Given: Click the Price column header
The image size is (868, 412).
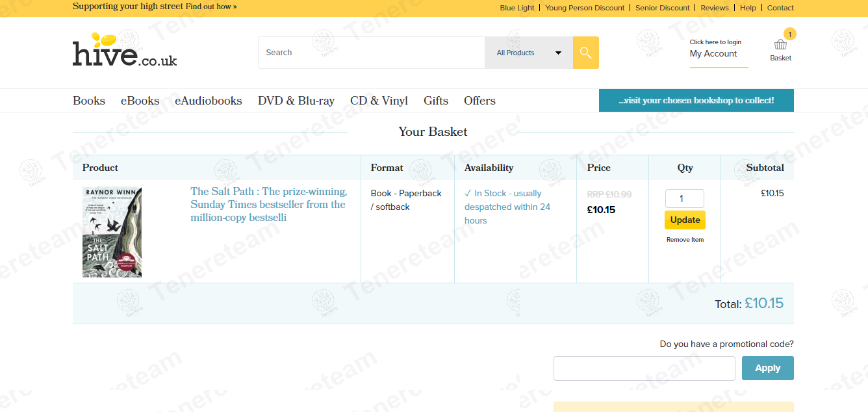Looking at the screenshot, I should [x=599, y=168].
